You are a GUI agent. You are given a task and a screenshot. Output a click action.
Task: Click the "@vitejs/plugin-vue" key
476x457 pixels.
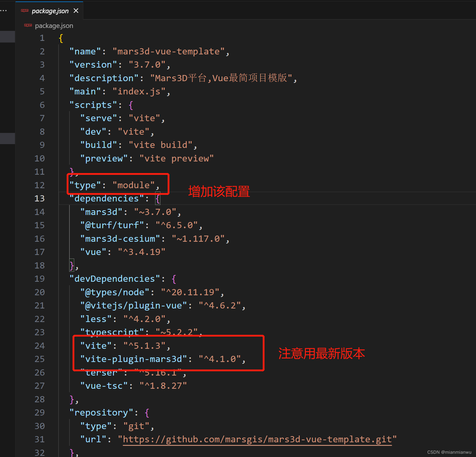click(134, 306)
